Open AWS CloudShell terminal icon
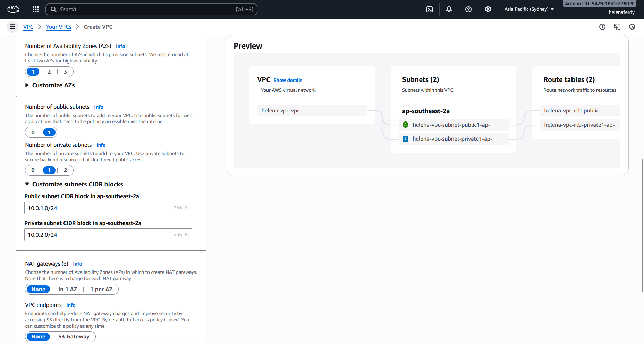Image resolution: width=644 pixels, height=344 pixels. [430, 9]
